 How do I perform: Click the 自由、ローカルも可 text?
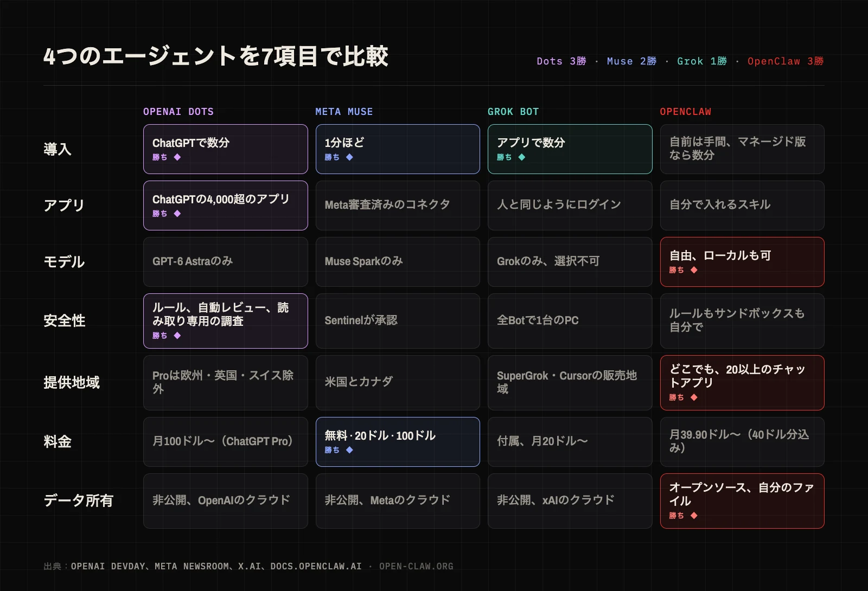pos(720,255)
